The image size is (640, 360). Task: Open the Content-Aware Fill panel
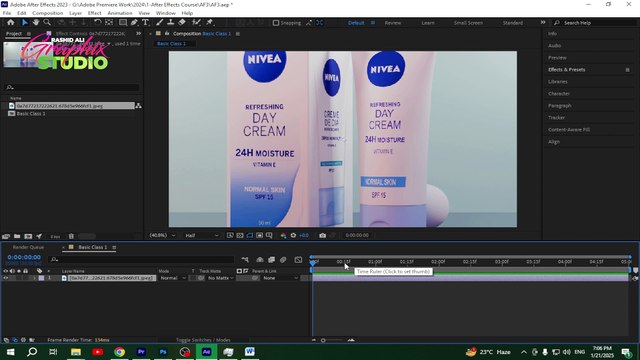[x=569, y=129]
